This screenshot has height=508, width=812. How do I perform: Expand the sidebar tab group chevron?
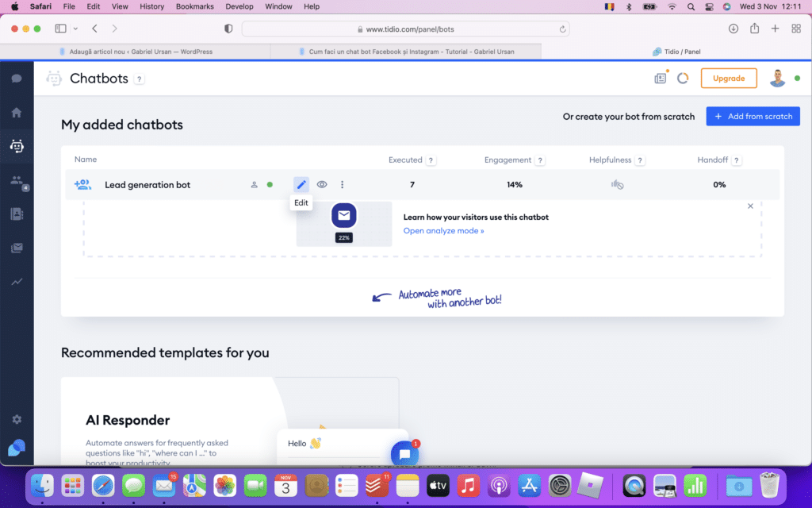75,29
